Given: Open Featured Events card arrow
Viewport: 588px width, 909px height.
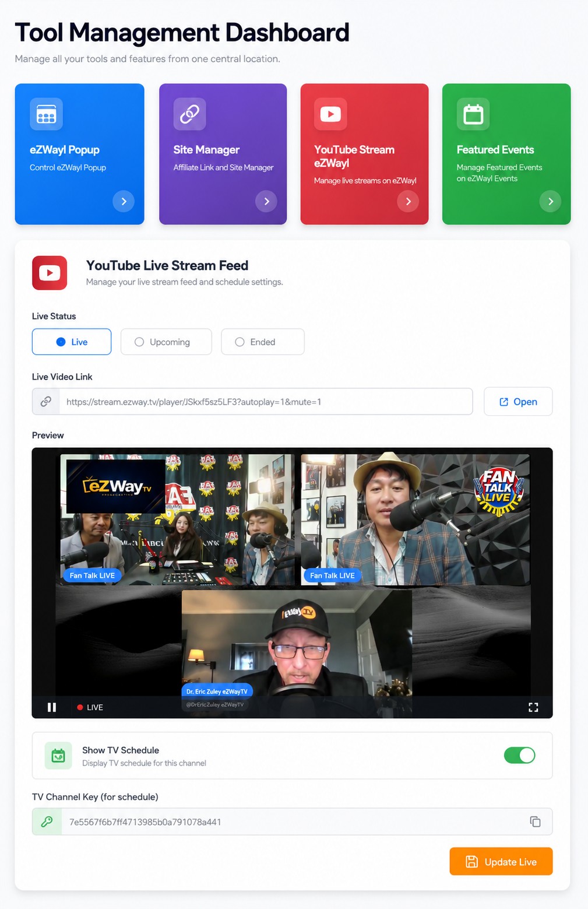Looking at the screenshot, I should point(550,201).
